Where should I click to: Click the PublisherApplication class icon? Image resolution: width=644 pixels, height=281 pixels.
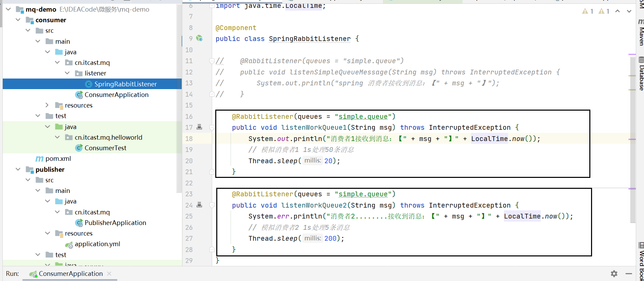pyautogui.click(x=79, y=223)
